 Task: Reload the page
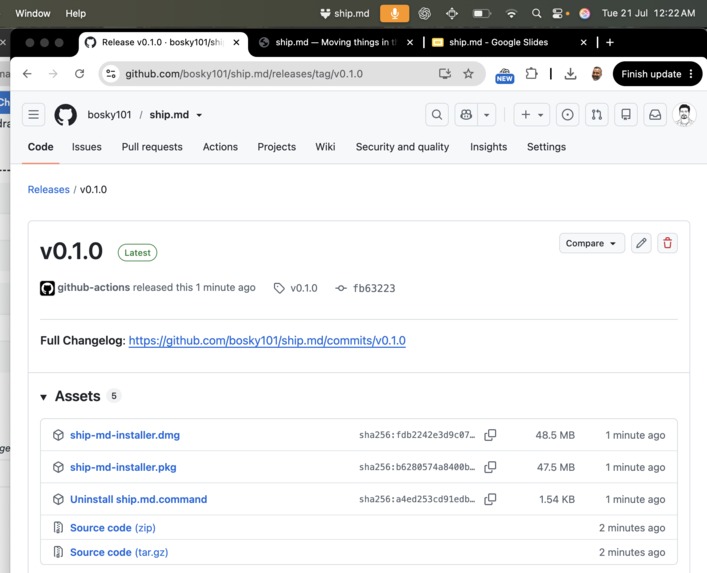[80, 73]
